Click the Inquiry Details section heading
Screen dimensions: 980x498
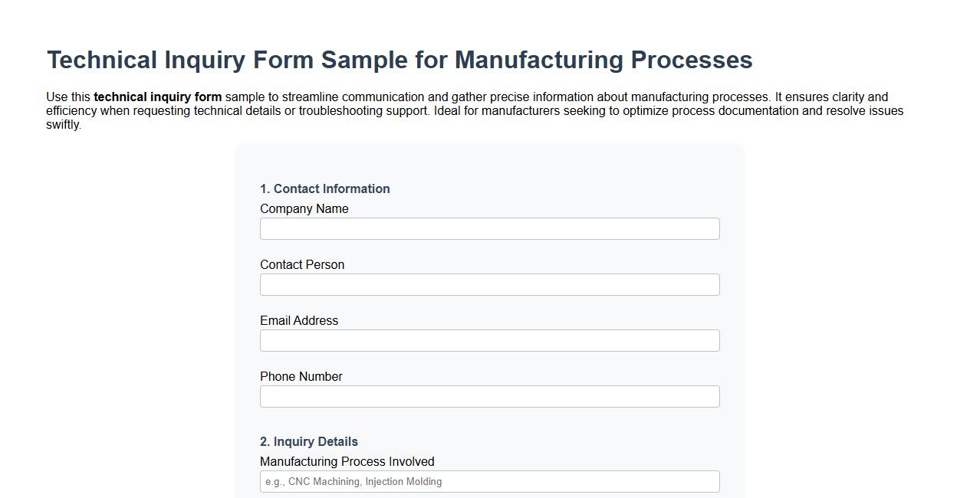point(308,441)
